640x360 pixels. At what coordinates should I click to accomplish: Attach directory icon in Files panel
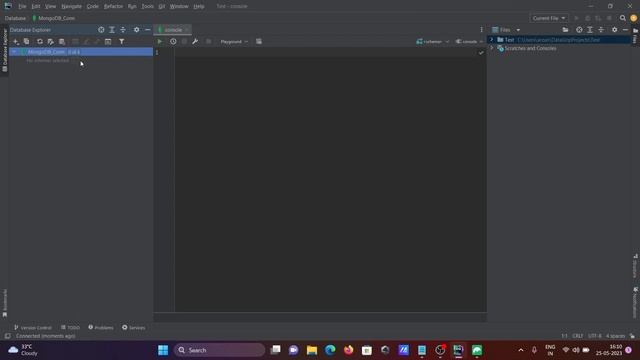pos(565,30)
